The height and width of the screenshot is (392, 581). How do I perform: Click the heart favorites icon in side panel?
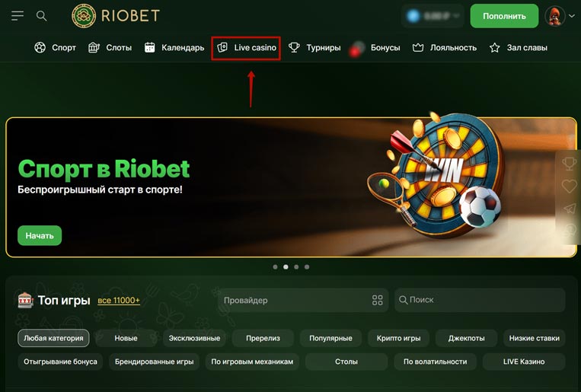[x=569, y=186]
